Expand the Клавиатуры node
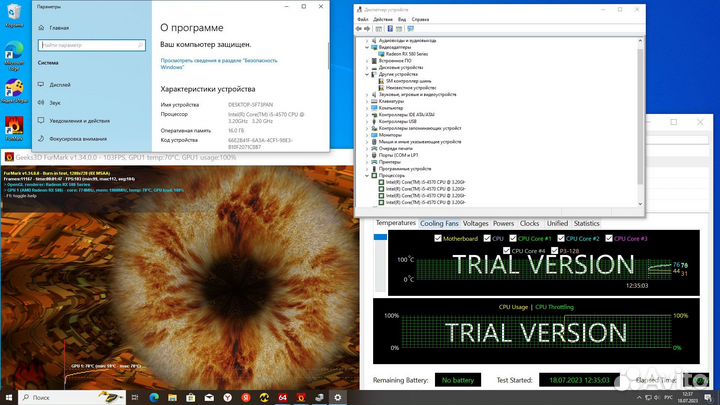The image size is (720, 405). click(x=367, y=101)
